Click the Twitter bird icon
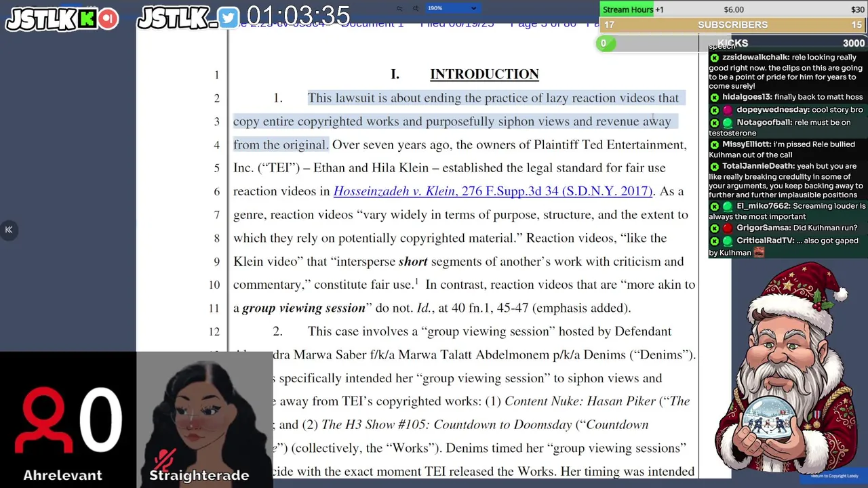 229,18
